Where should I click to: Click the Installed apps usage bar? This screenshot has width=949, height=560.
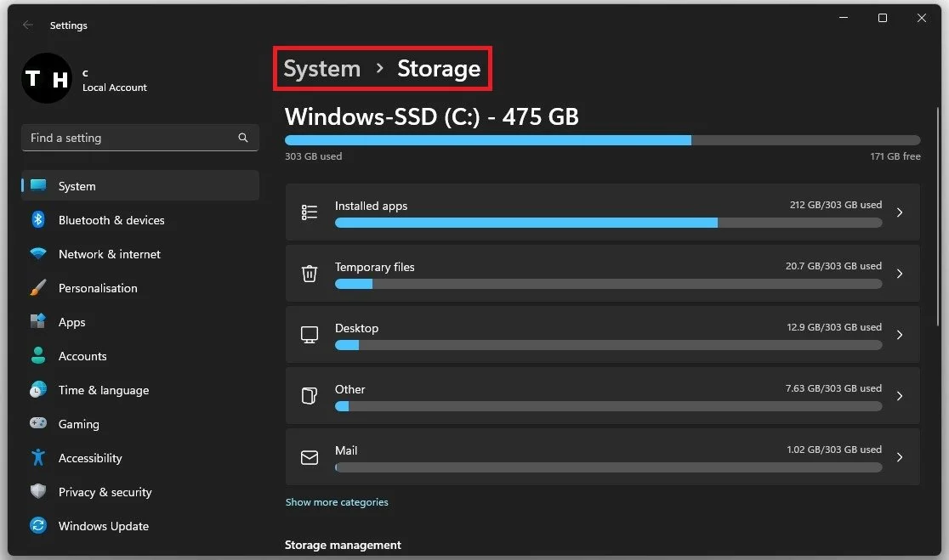608,223
